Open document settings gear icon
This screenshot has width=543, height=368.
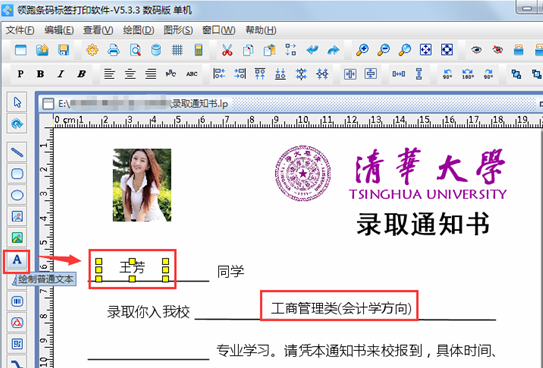(92, 50)
